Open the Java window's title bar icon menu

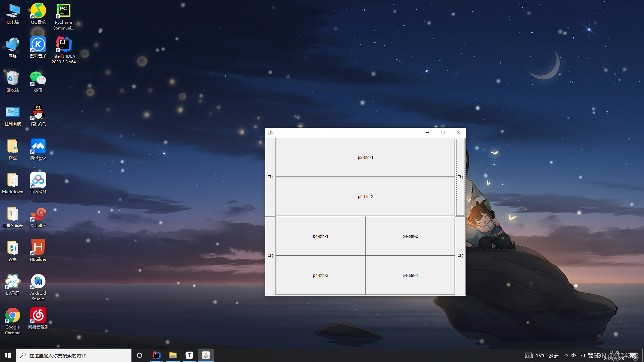(x=271, y=132)
